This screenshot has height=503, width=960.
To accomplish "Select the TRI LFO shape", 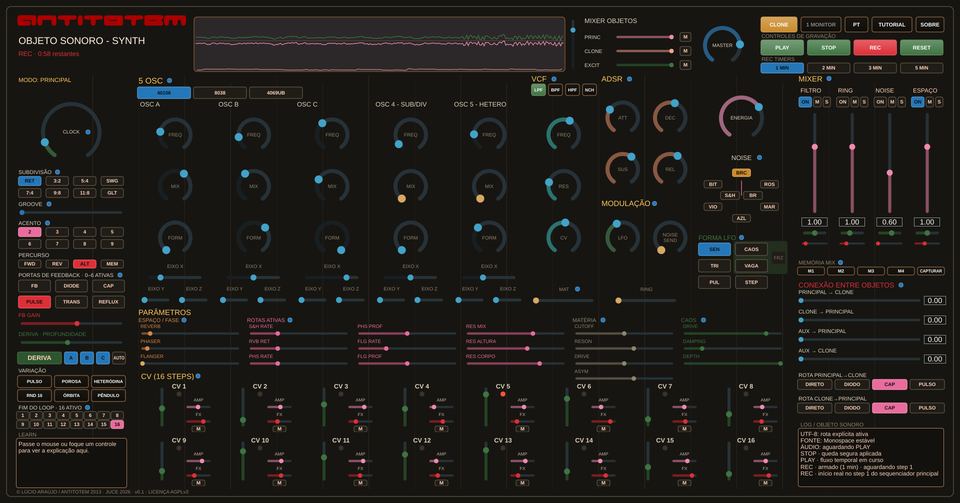I will [x=714, y=266].
